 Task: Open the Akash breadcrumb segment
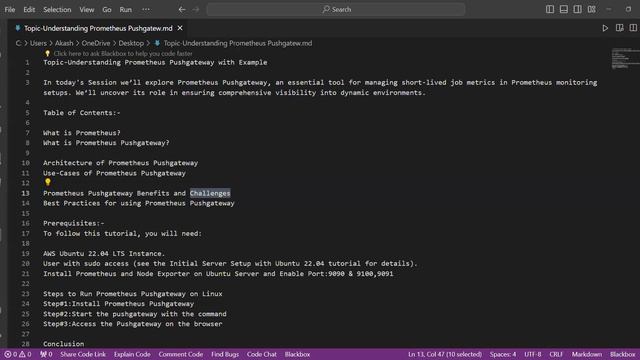[64, 43]
